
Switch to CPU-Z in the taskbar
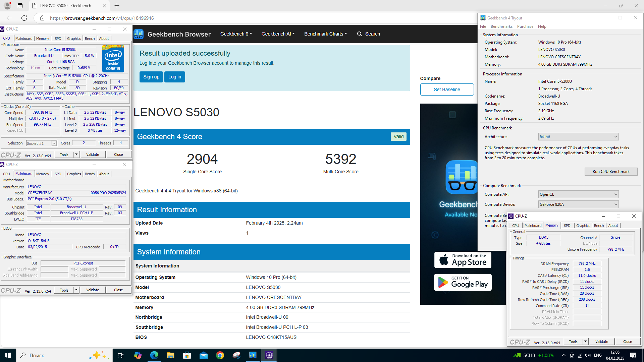pos(269,355)
